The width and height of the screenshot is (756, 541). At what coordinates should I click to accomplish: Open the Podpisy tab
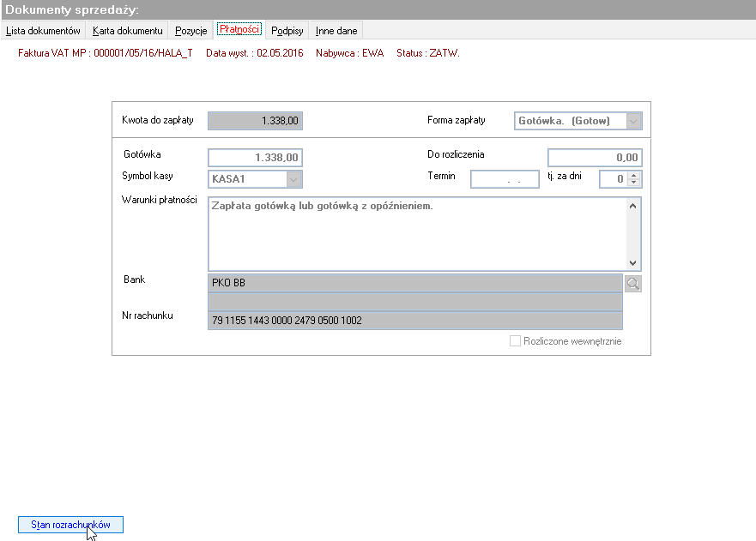[287, 30]
